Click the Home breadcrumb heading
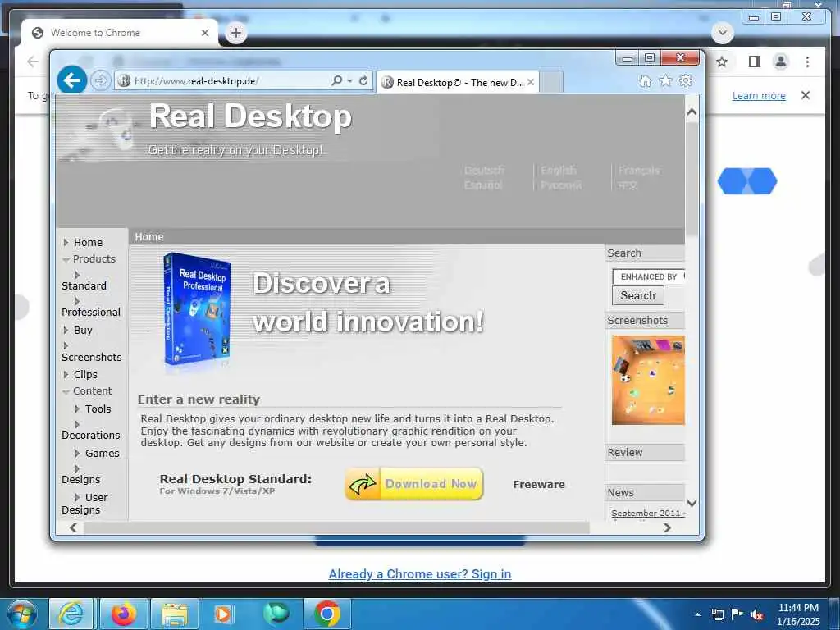 tap(149, 236)
